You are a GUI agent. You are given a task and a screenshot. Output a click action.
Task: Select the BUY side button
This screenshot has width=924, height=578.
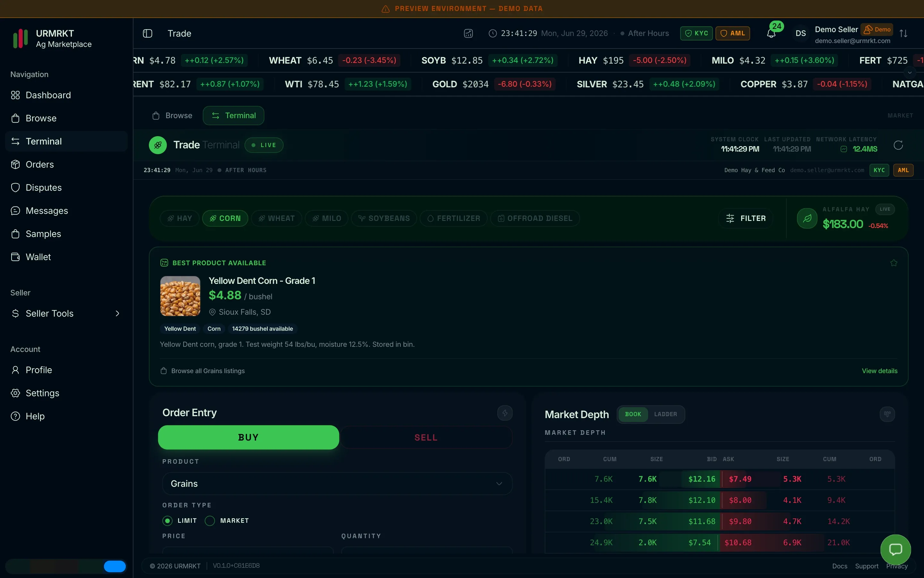(249, 437)
